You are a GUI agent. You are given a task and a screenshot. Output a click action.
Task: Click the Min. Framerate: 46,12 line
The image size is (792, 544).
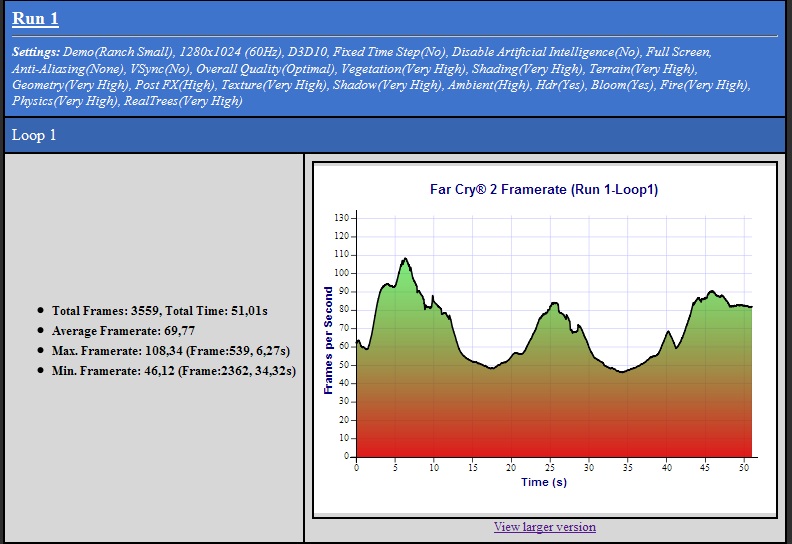[174, 371]
